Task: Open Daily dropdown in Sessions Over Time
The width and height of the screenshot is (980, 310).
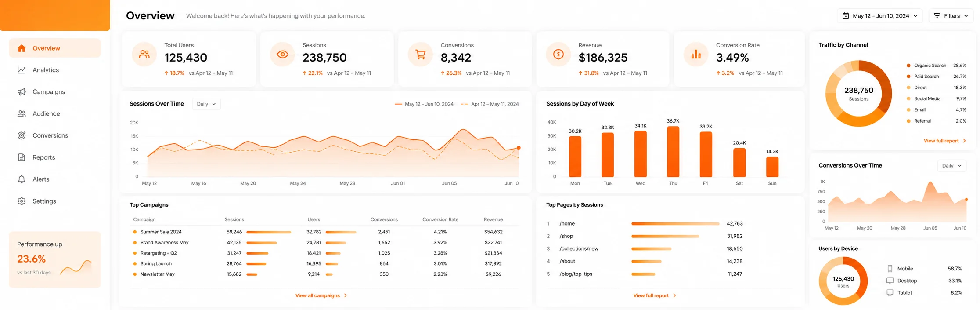Action: click(x=206, y=104)
